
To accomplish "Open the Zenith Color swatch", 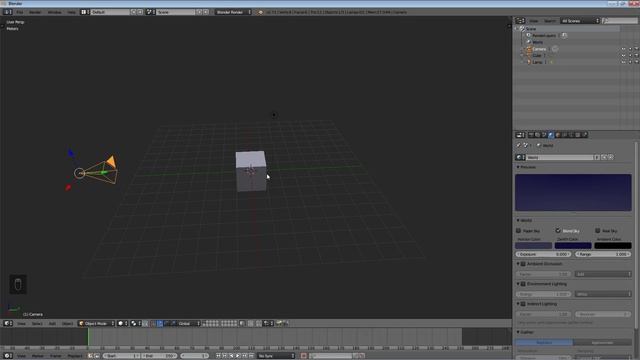I will point(573,246).
